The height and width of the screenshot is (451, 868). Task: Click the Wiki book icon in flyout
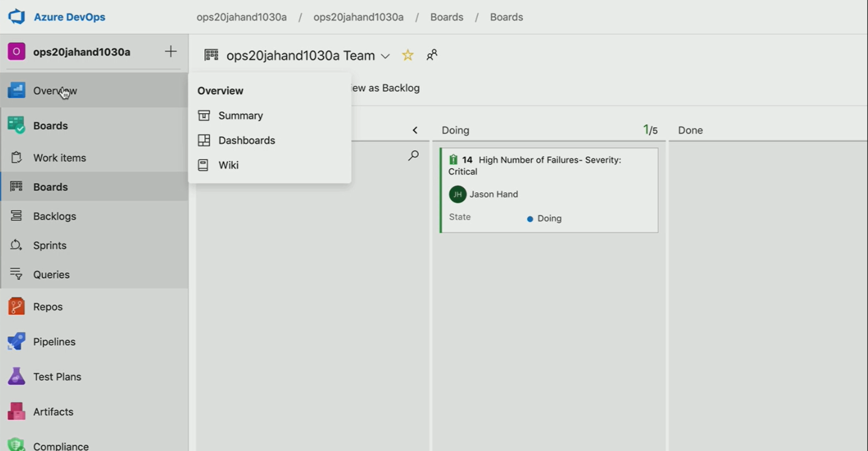(x=203, y=165)
